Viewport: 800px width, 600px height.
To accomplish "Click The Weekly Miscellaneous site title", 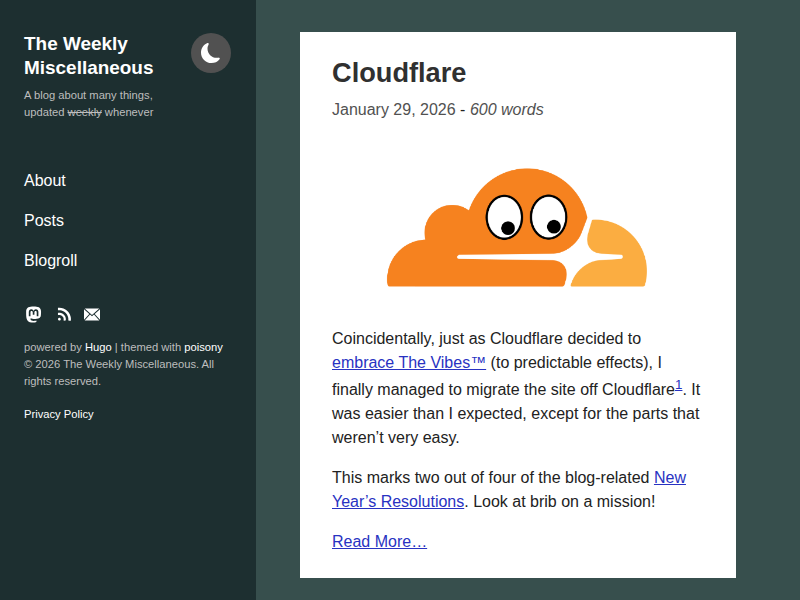I will [89, 56].
